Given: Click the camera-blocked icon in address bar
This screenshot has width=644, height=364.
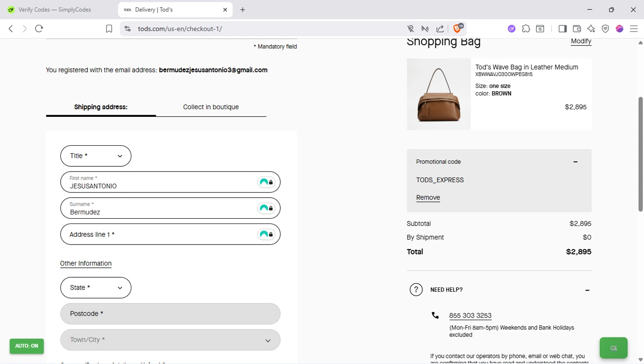Looking at the screenshot, I should (410, 29).
